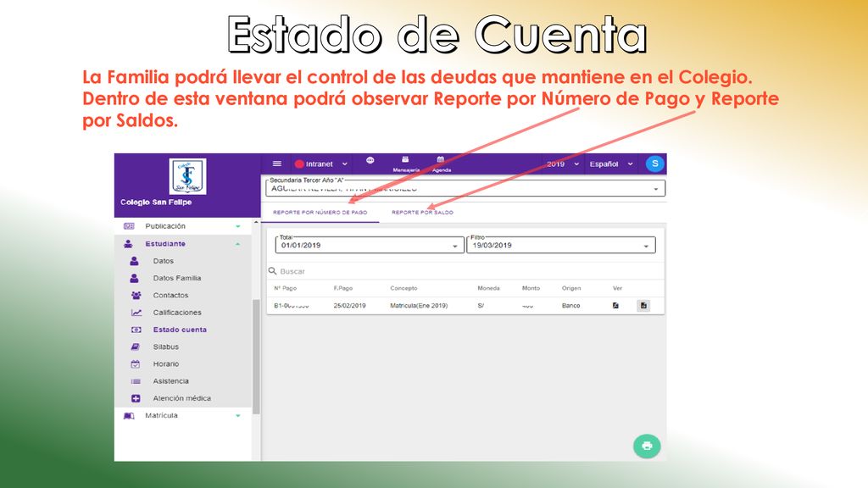Click the Publicación newspaper icon

[x=129, y=226]
